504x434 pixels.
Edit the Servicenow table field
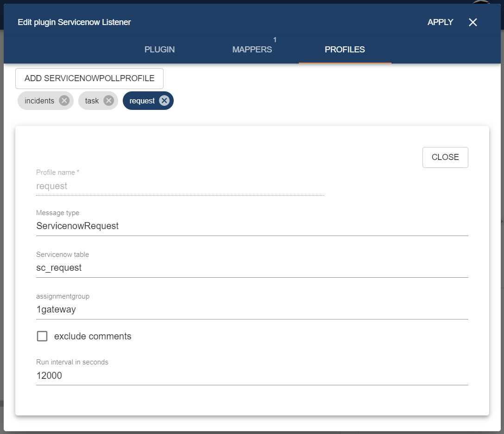pyautogui.click(x=252, y=268)
